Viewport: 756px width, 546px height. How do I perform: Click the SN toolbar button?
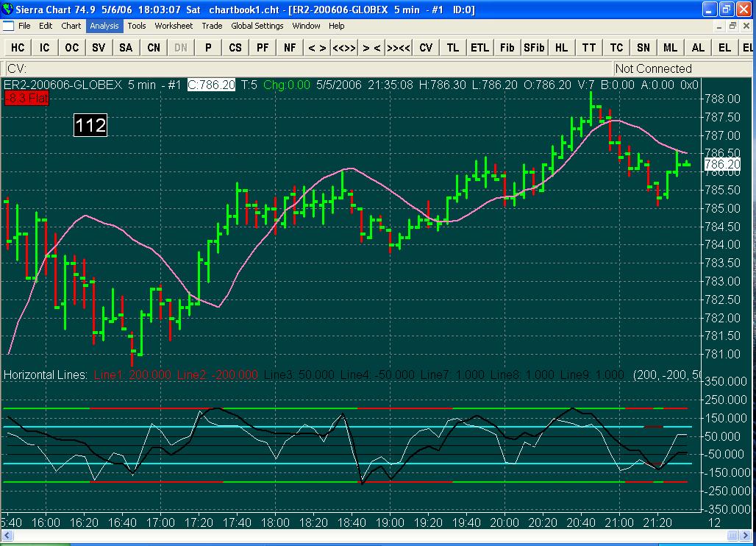coord(643,48)
